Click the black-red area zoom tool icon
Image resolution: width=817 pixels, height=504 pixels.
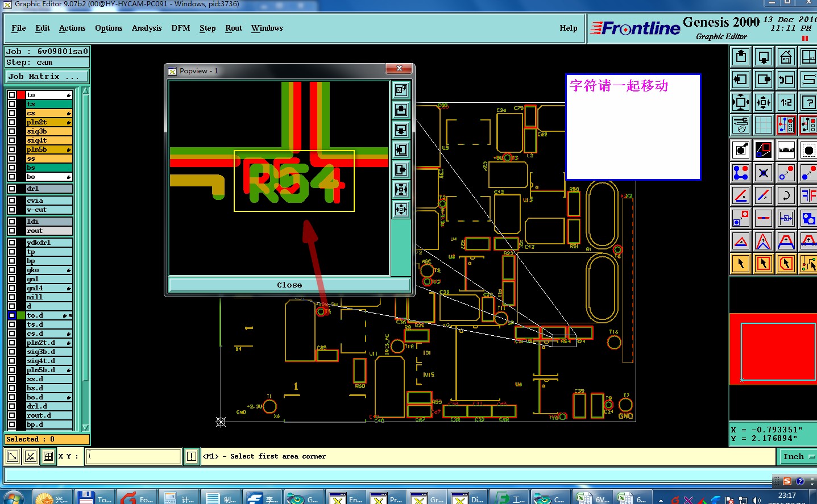[x=764, y=150]
